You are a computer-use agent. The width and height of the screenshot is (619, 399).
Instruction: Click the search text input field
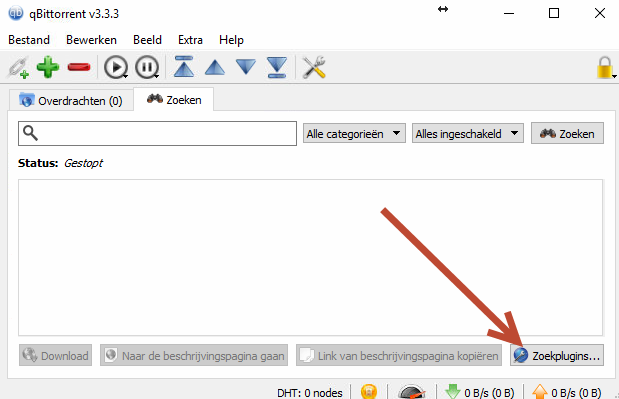157,133
